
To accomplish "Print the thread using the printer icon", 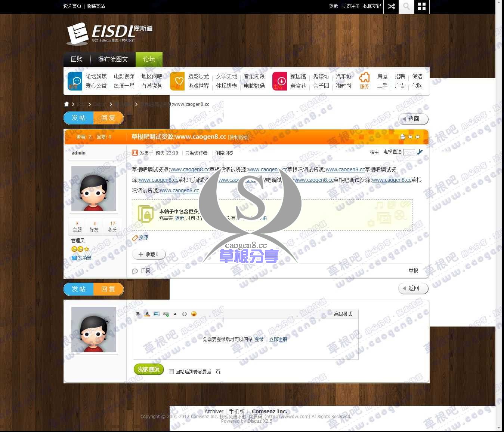I will pos(402,137).
